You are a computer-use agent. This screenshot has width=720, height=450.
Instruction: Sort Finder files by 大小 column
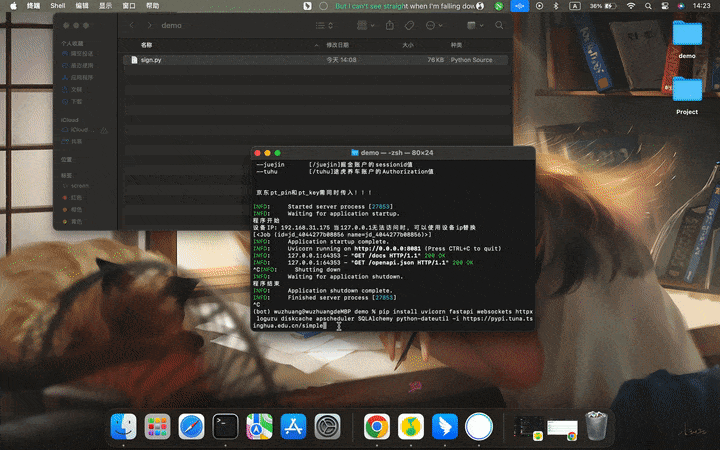[x=408, y=45]
